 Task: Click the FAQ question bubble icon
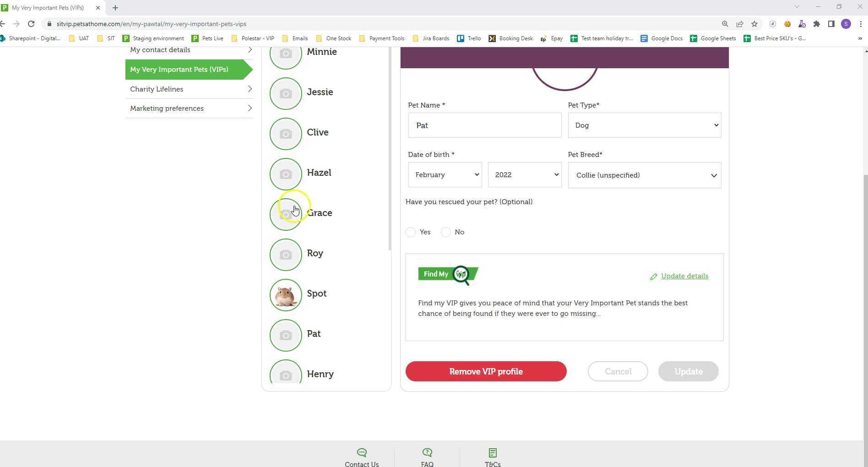point(427,452)
